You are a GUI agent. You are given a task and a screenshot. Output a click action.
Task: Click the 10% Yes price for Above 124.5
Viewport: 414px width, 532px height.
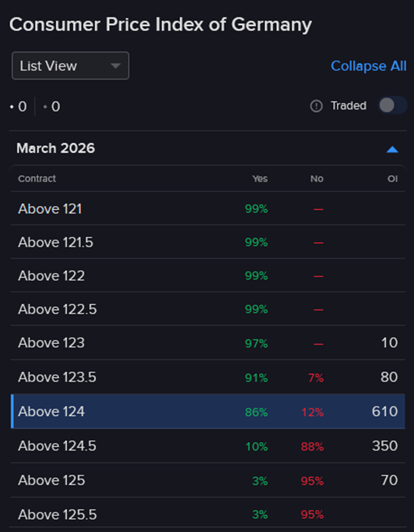256,446
